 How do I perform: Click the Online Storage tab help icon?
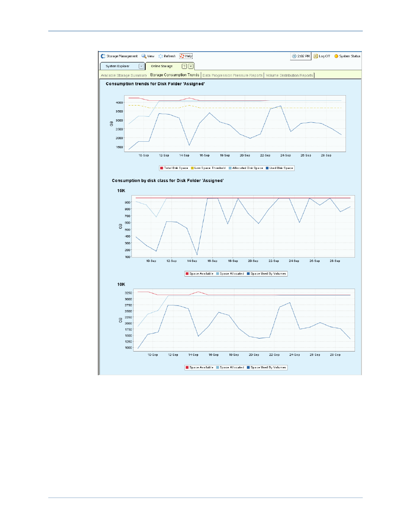(184, 66)
